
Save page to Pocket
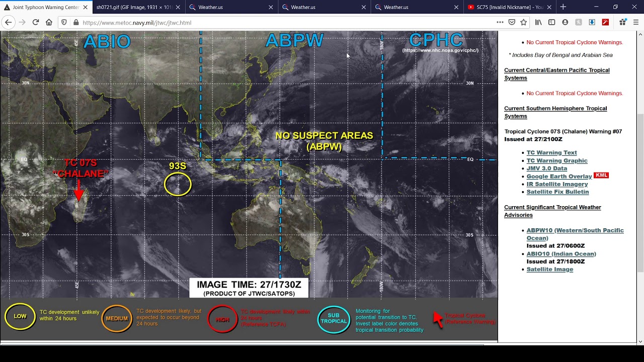[512, 22]
